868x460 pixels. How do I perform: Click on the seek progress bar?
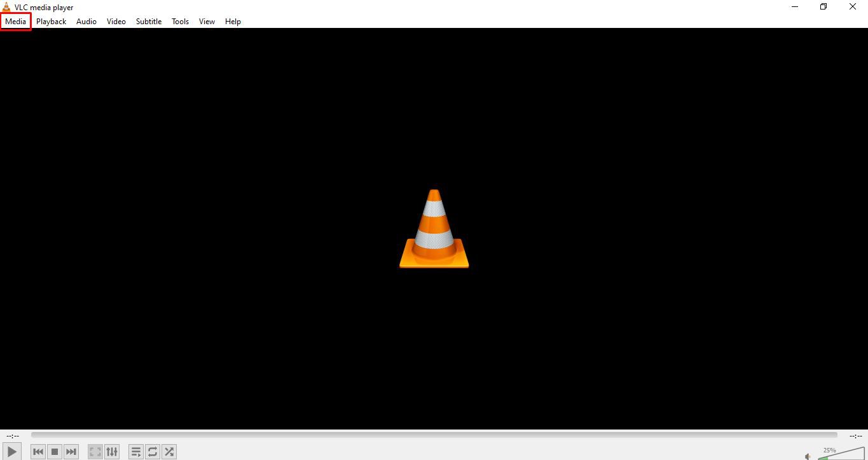click(x=434, y=435)
